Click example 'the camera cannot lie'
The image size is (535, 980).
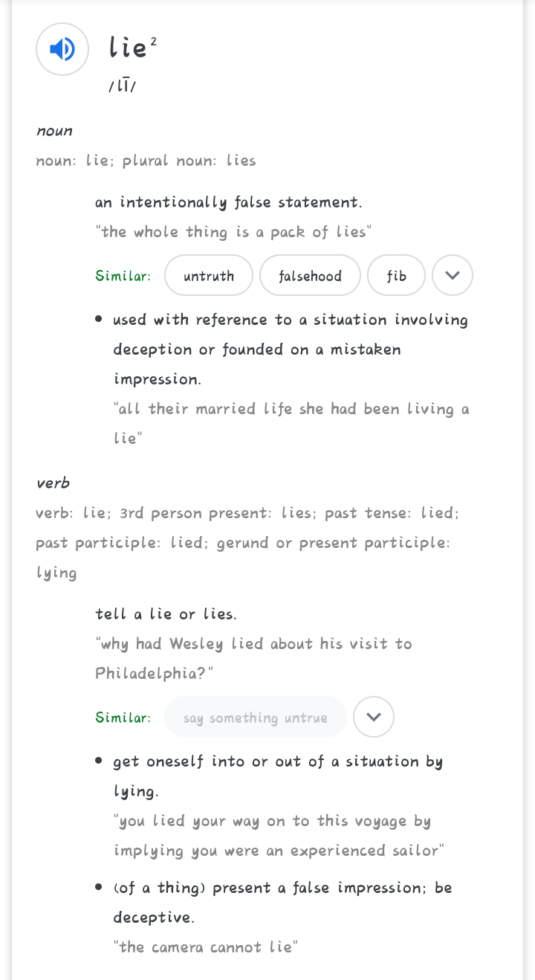point(206,947)
